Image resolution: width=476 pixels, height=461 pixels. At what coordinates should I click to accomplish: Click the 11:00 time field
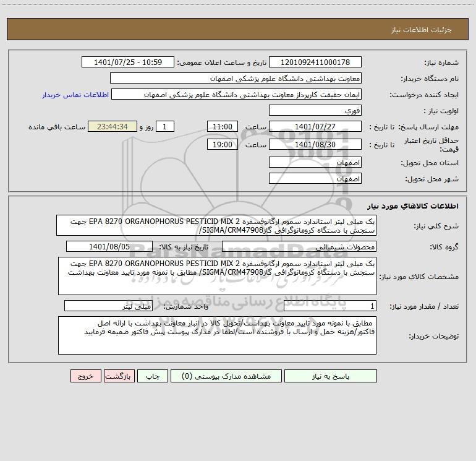point(222,126)
